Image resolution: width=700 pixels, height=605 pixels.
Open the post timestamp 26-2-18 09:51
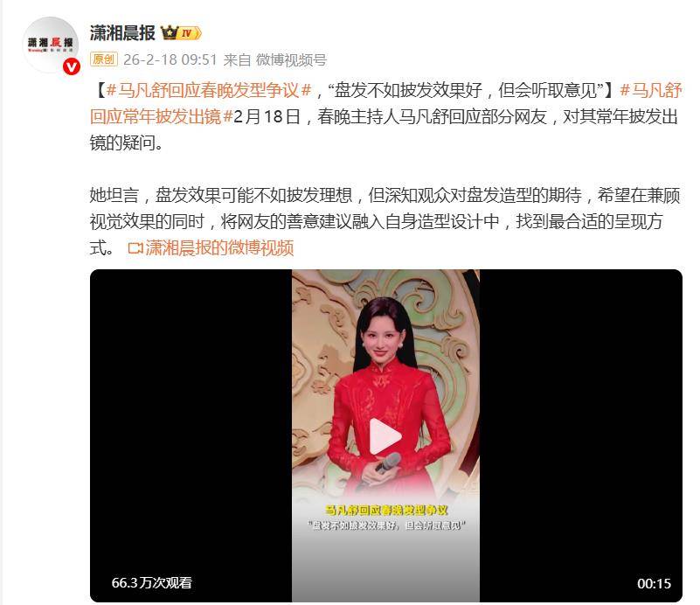point(170,59)
